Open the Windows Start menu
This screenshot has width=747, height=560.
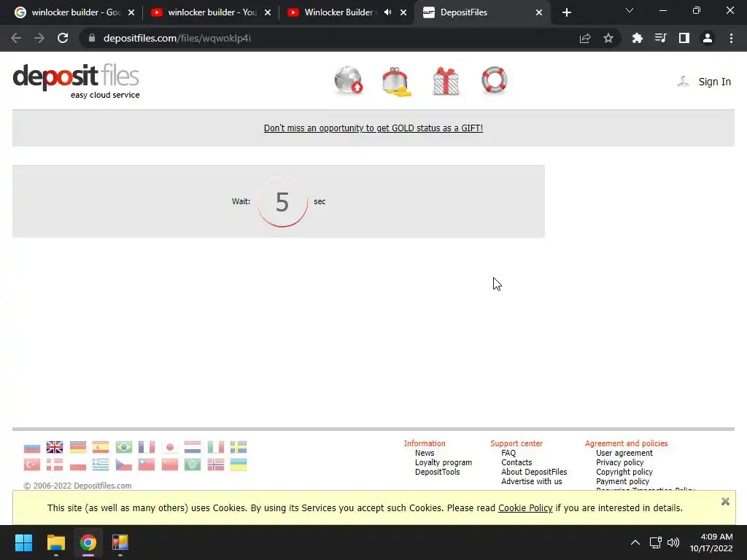23,542
